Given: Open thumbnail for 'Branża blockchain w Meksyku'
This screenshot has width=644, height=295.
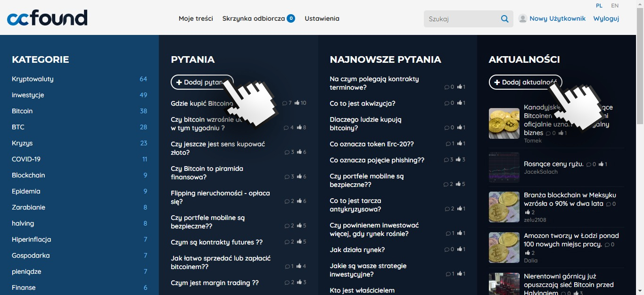Looking at the screenshot, I should [x=504, y=207].
